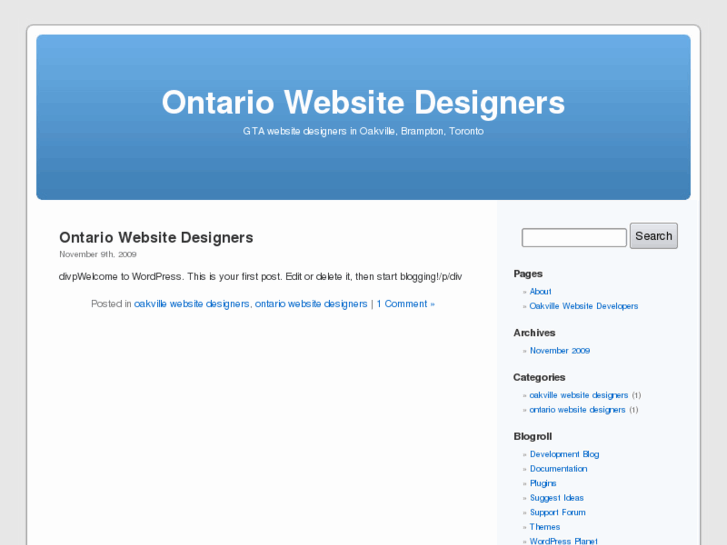Click the Welcome to WordPress post text
This screenshot has width=727, height=545.
(x=261, y=276)
